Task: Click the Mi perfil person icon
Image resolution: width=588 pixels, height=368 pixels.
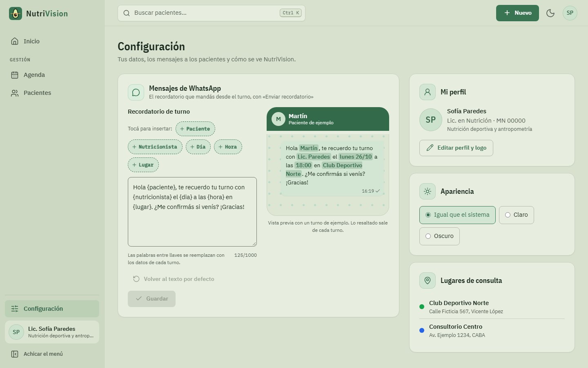Action: (428, 92)
